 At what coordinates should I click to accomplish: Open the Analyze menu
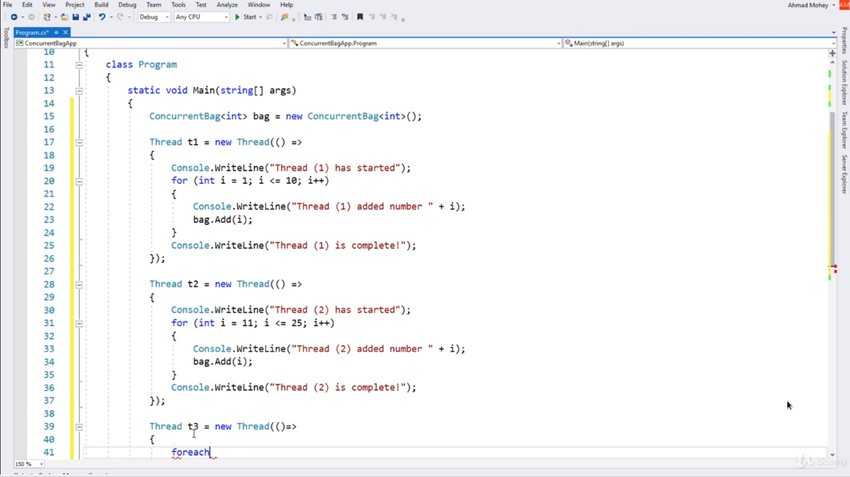pos(227,5)
